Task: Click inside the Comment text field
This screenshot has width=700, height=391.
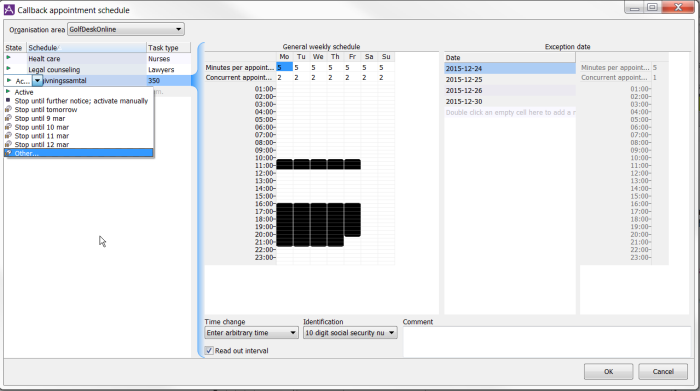Action: (547, 341)
